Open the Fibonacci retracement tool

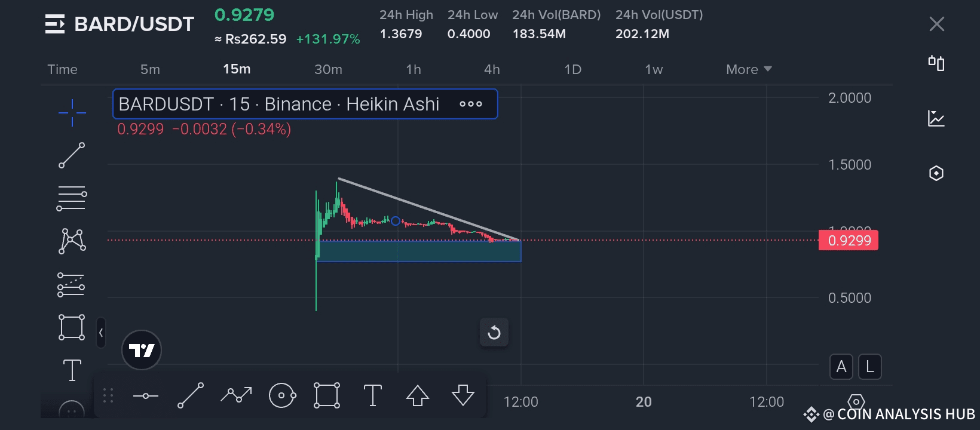click(72, 199)
